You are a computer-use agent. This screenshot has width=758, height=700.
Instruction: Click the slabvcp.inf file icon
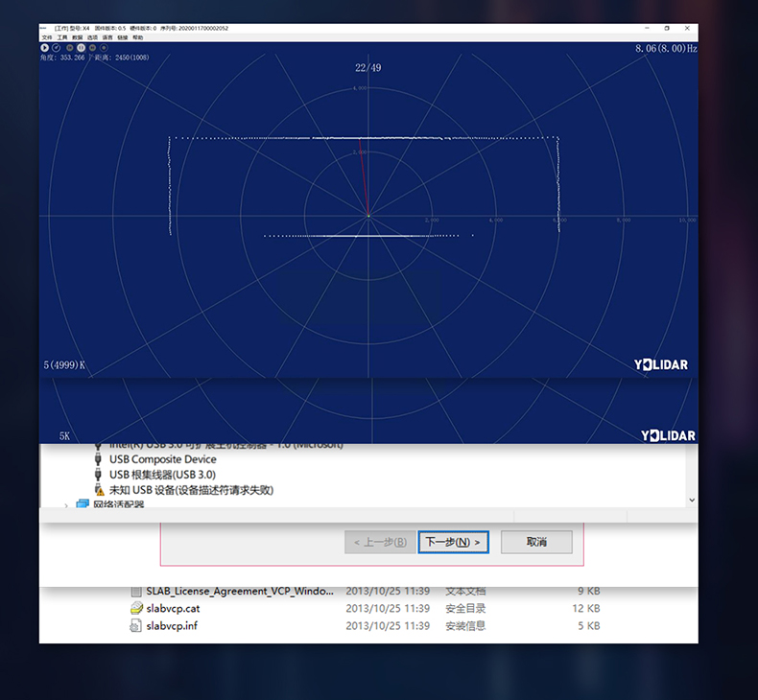136,626
